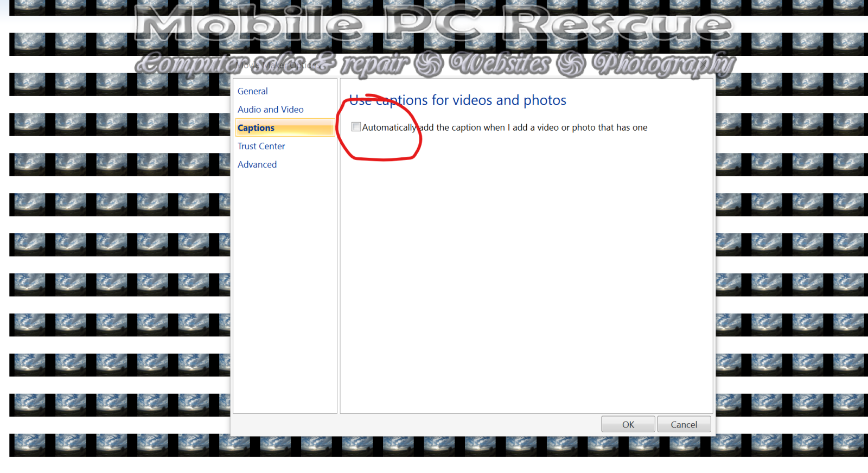Select the Captions category

[x=285, y=128]
